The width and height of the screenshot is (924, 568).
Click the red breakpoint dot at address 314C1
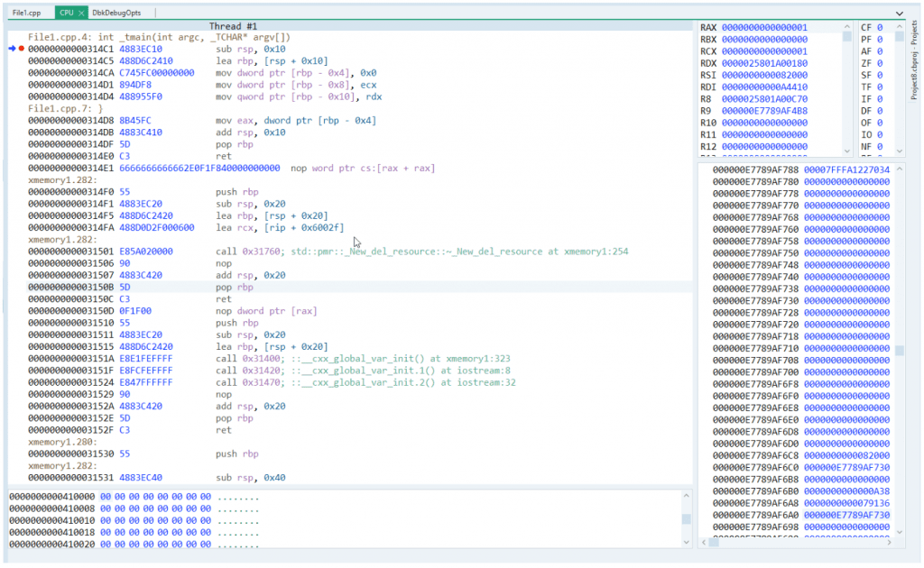click(22, 49)
